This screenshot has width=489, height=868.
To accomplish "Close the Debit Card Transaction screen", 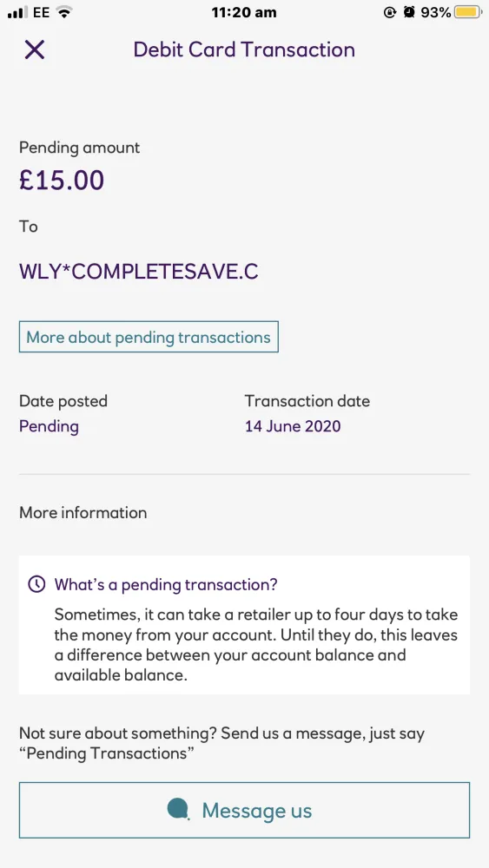I will point(35,49).
